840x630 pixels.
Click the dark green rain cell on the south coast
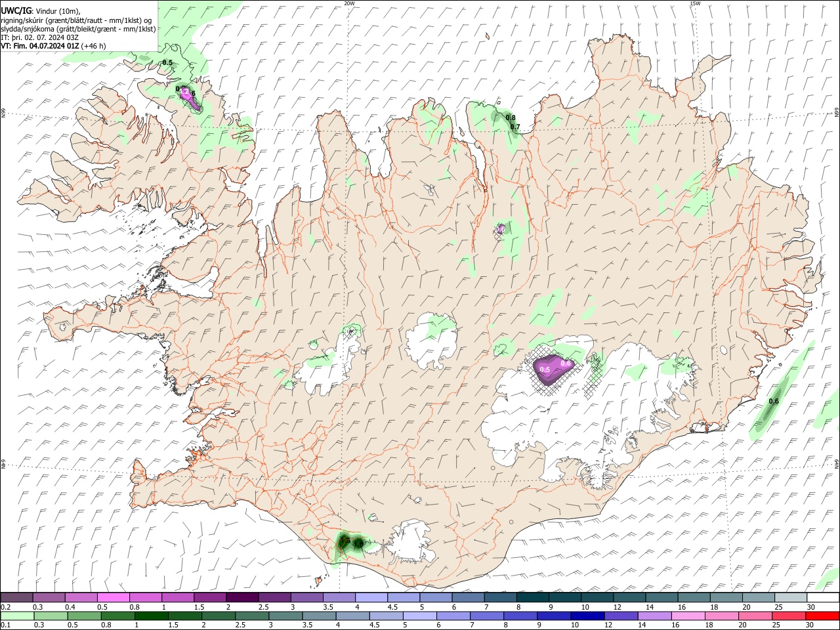pyautogui.click(x=350, y=543)
